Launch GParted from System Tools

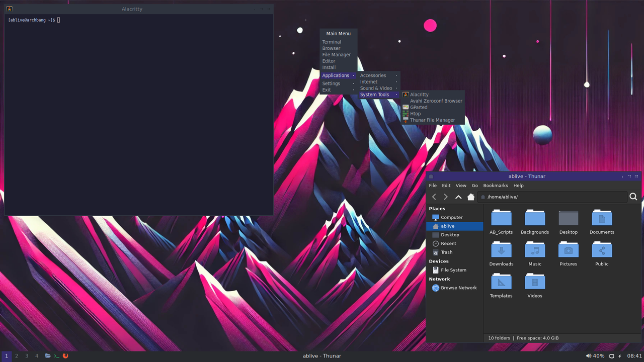(x=433, y=107)
